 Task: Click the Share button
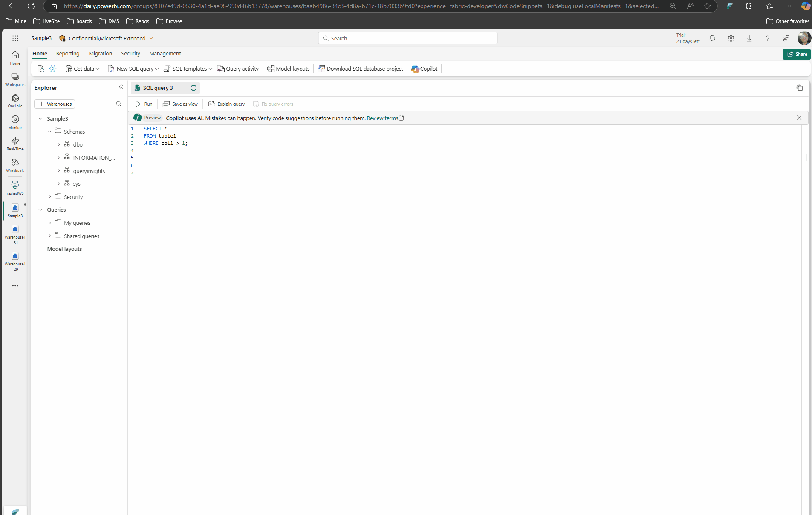(797, 54)
